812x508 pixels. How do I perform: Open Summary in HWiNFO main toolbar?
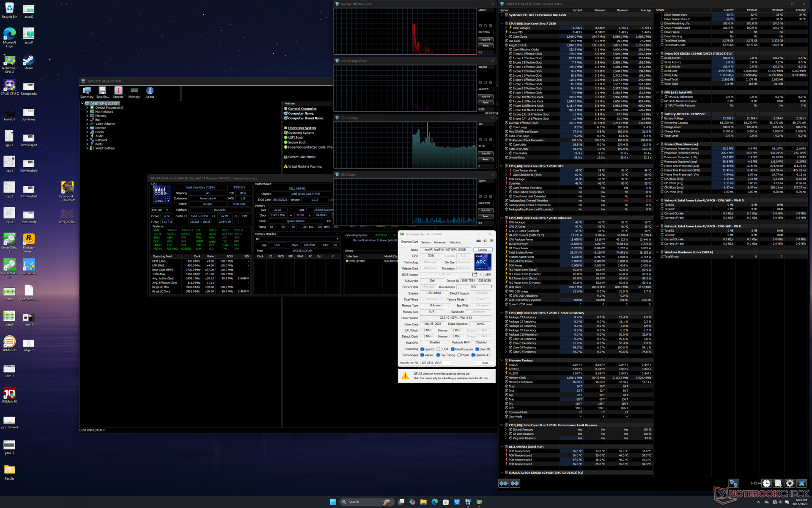[x=87, y=92]
